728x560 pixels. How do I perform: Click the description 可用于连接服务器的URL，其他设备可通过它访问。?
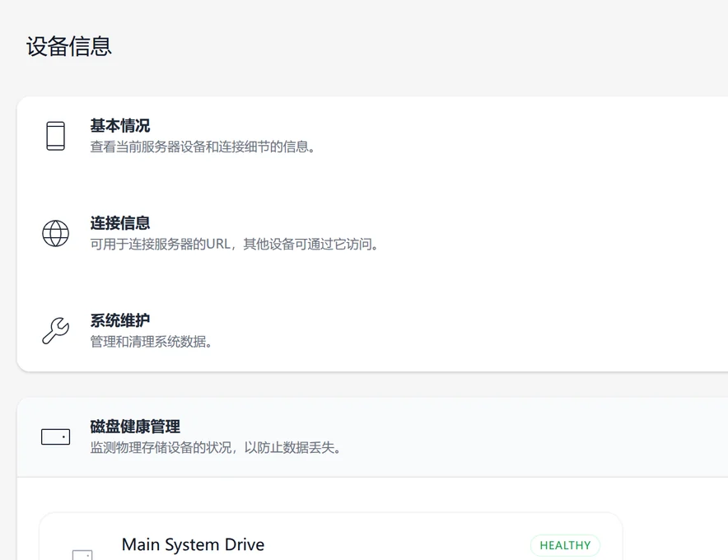tap(235, 245)
